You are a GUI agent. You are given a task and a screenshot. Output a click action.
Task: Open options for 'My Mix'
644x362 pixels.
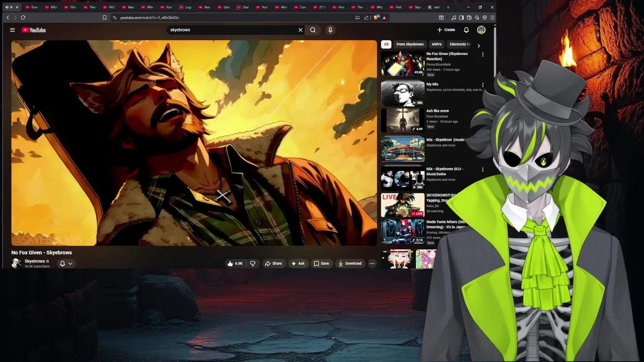[482, 85]
